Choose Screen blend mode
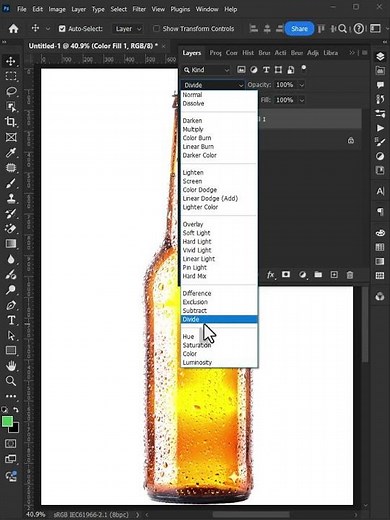 pyautogui.click(x=192, y=181)
